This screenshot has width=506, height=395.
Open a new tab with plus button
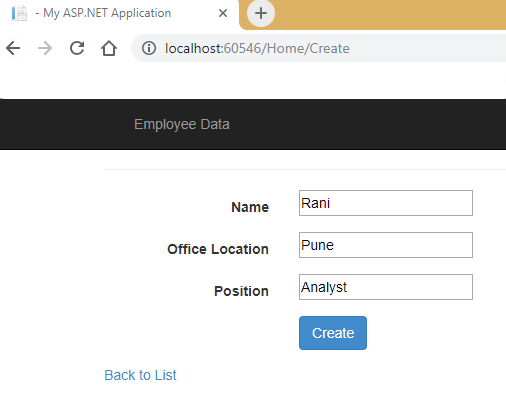pyautogui.click(x=261, y=13)
